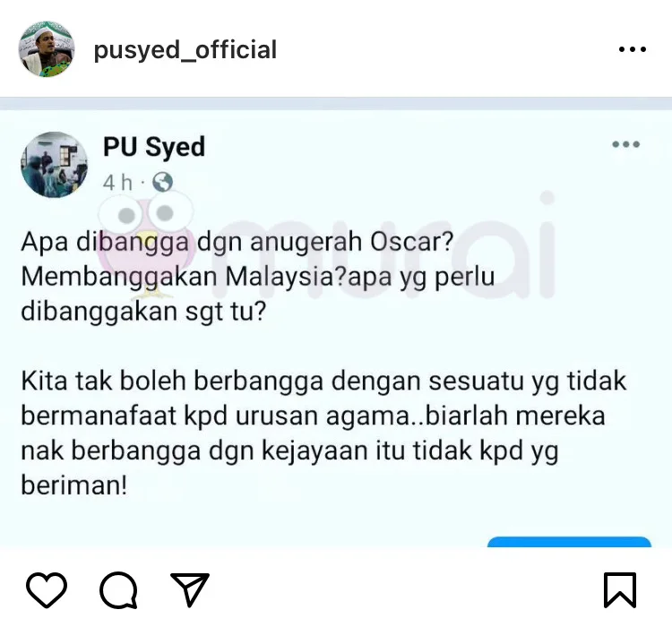672x627 pixels.
Task: Click the partially visible blue button
Action: (x=569, y=542)
